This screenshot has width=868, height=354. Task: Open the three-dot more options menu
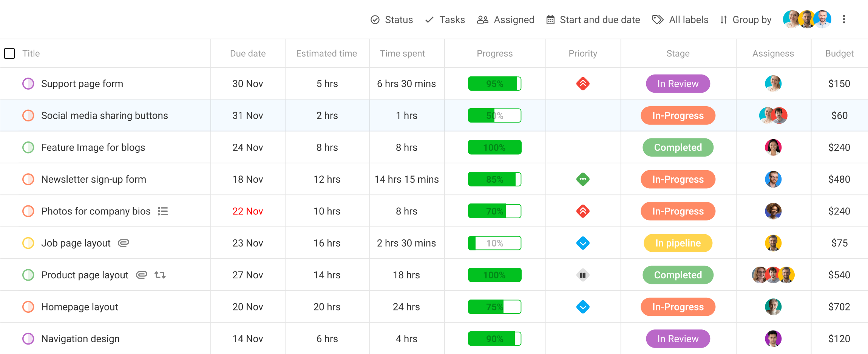point(844,19)
